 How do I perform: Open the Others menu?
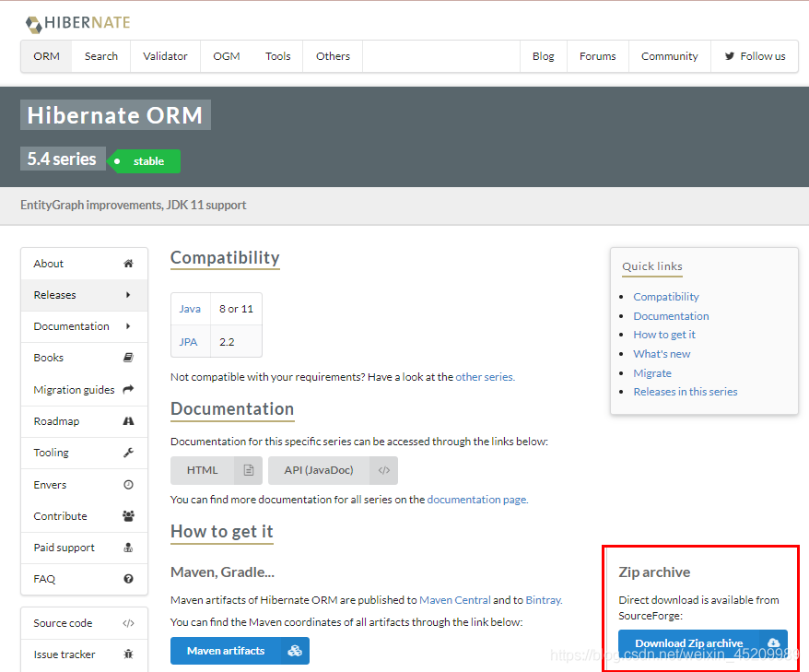tap(333, 56)
